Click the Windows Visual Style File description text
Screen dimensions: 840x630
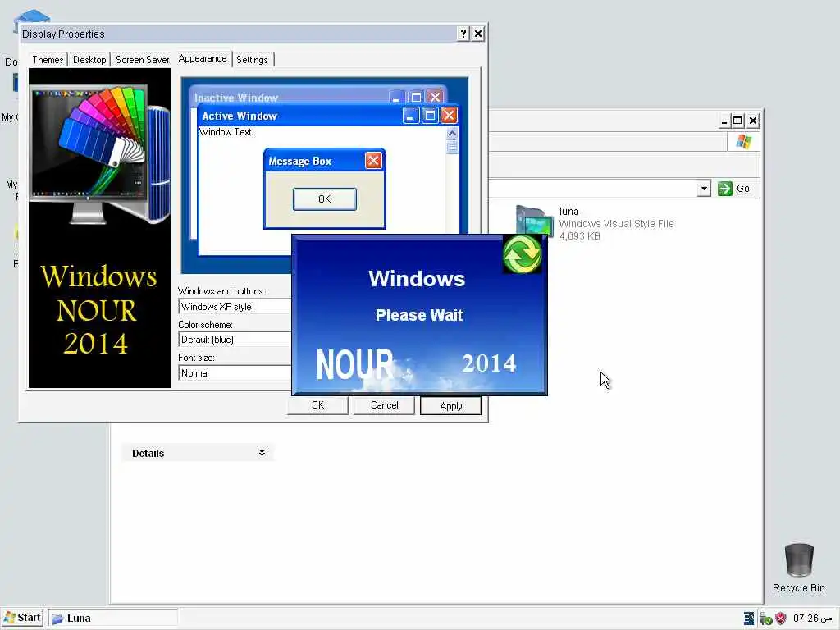[x=616, y=224]
